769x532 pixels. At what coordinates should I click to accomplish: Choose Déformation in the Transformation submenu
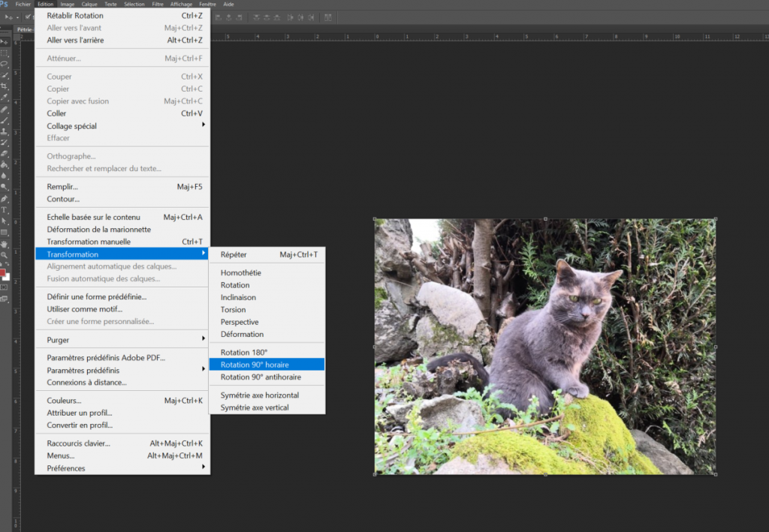(x=267, y=334)
